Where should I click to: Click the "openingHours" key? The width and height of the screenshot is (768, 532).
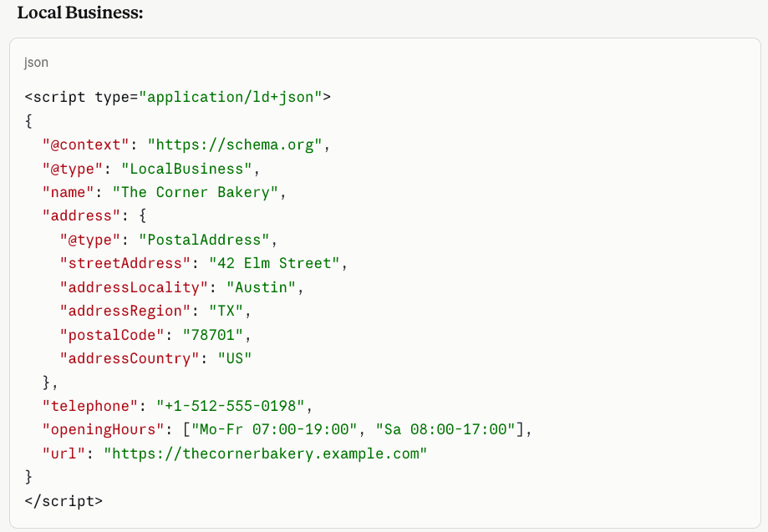click(x=103, y=429)
